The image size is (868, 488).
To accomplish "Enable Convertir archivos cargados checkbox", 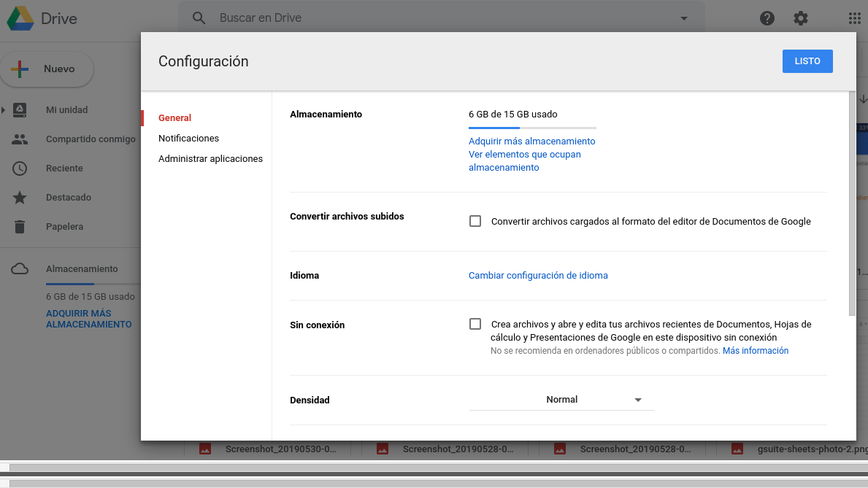I will 475,221.
